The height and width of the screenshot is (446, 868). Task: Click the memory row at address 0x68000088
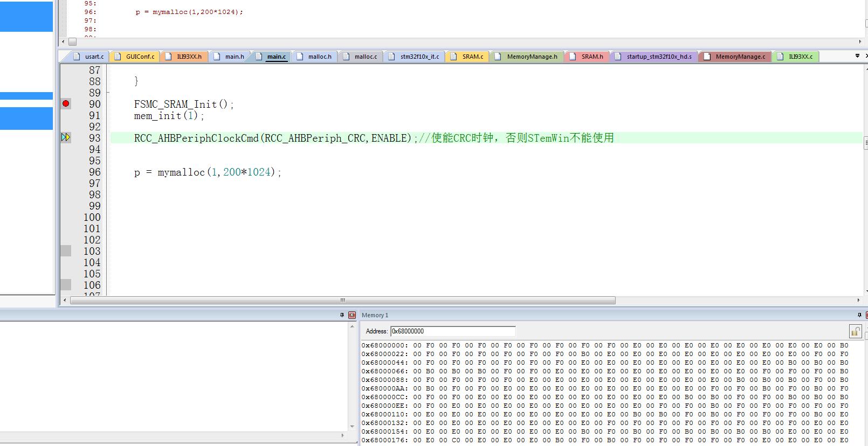click(605, 380)
